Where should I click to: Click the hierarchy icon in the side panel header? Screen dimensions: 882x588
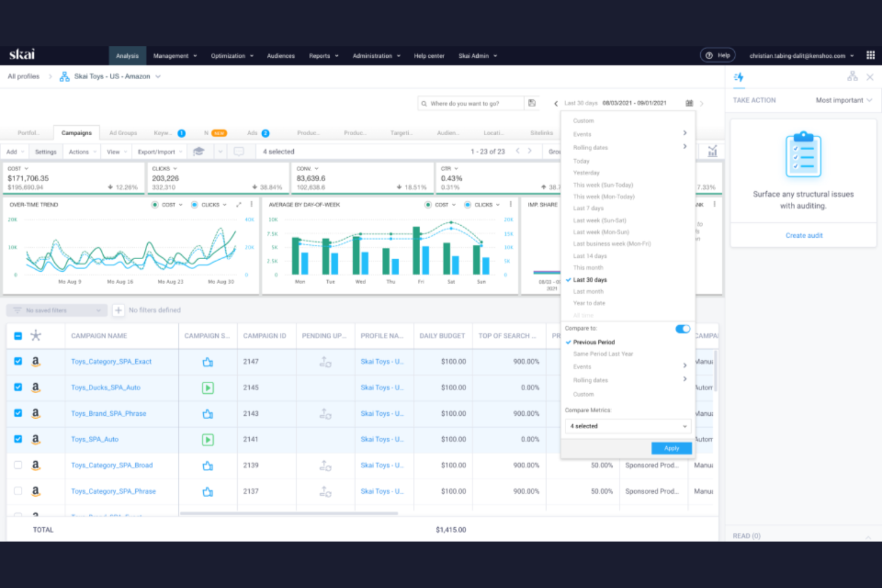[x=853, y=76]
